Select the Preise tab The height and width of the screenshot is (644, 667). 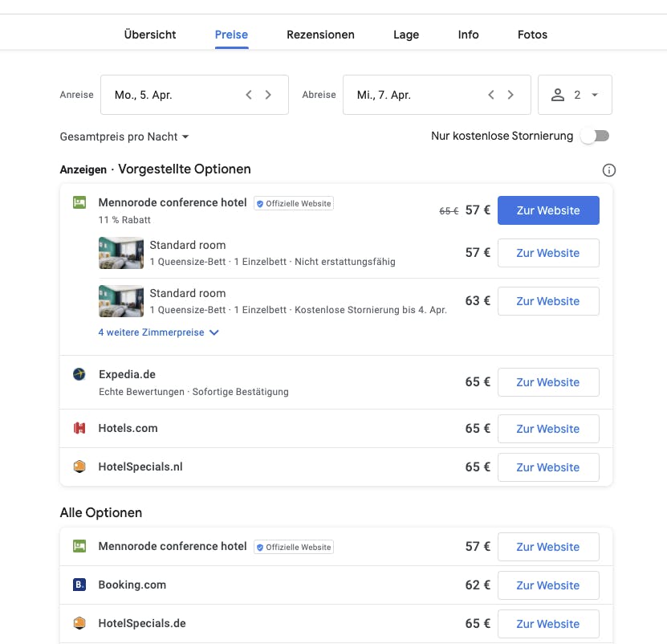(231, 35)
